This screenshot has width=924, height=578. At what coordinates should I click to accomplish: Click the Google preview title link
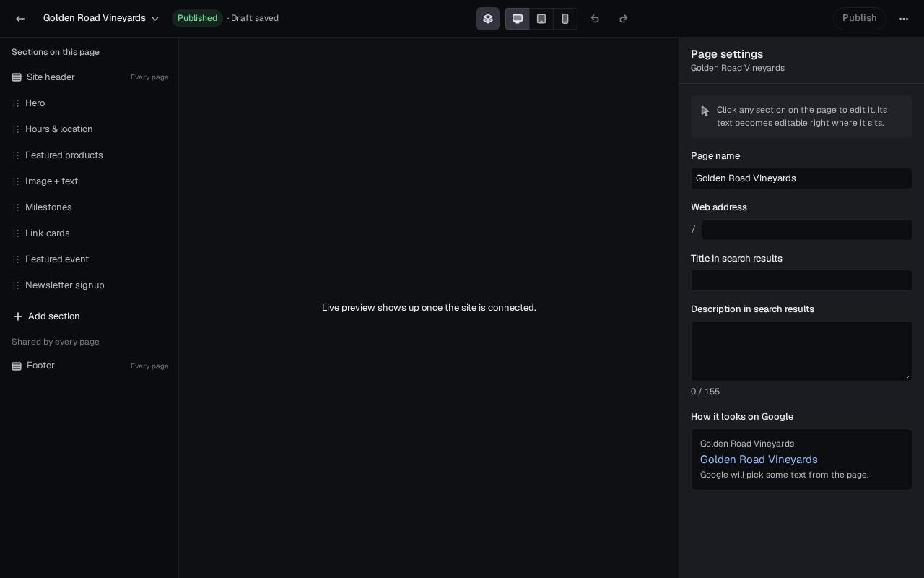click(759, 460)
